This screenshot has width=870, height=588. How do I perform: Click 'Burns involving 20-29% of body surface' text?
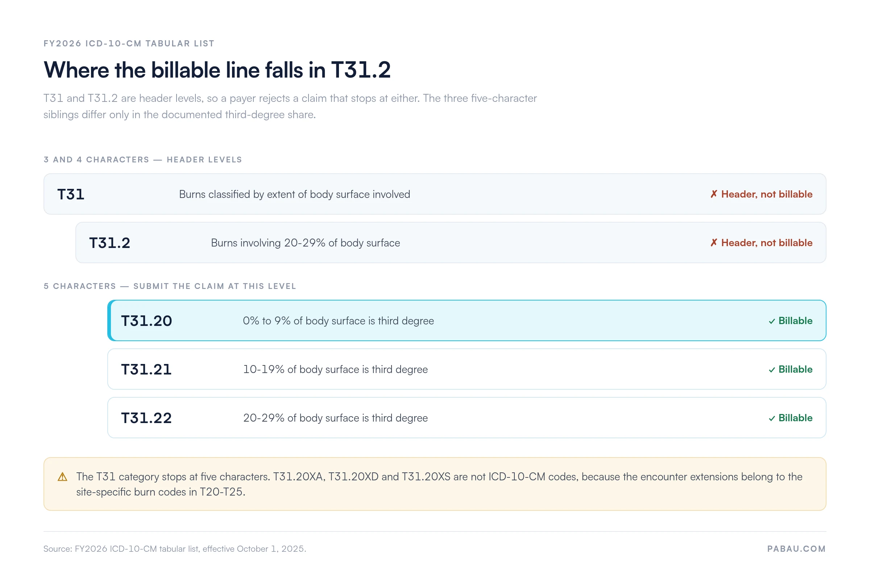click(306, 243)
